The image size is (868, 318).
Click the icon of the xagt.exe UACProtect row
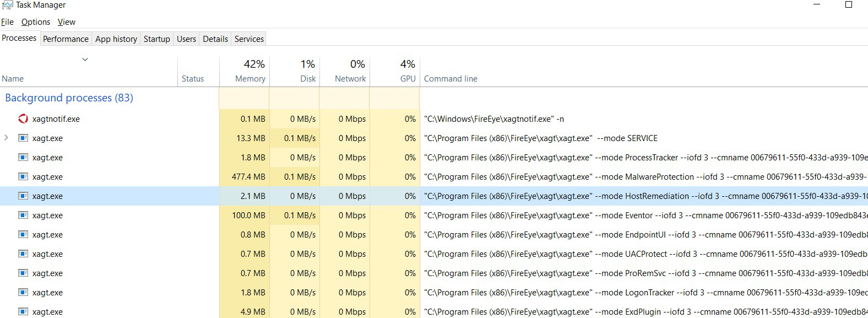pos(23,254)
